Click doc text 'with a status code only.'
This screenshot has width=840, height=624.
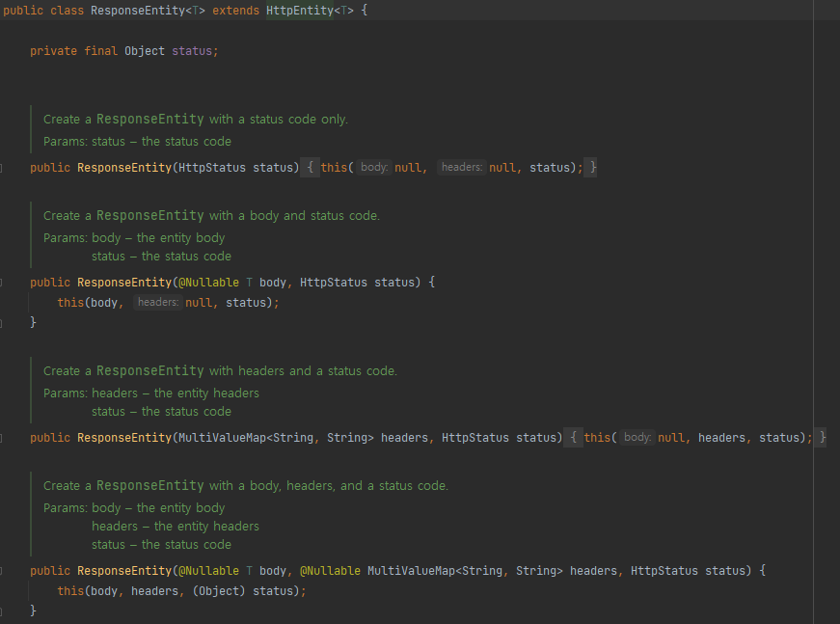279,120
